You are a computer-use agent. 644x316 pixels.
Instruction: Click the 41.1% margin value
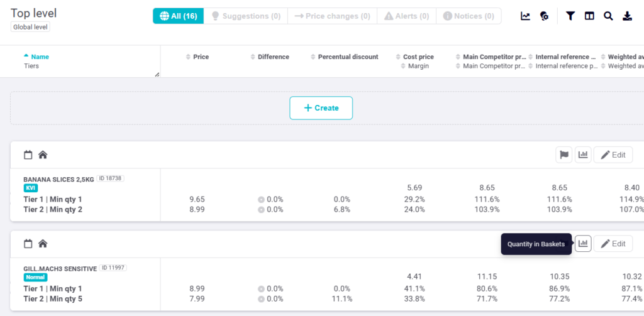(x=414, y=288)
